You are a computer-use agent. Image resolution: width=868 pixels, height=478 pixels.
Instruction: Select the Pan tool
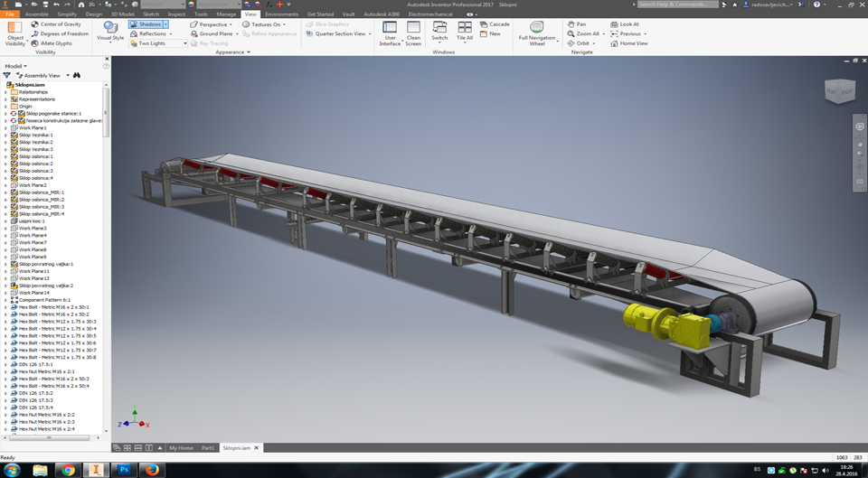(580, 24)
